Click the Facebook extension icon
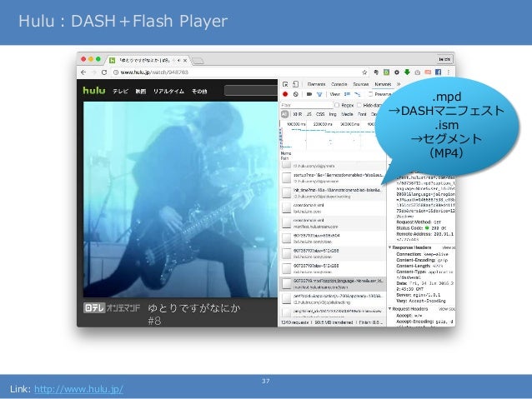The image size is (532, 399). (438, 72)
